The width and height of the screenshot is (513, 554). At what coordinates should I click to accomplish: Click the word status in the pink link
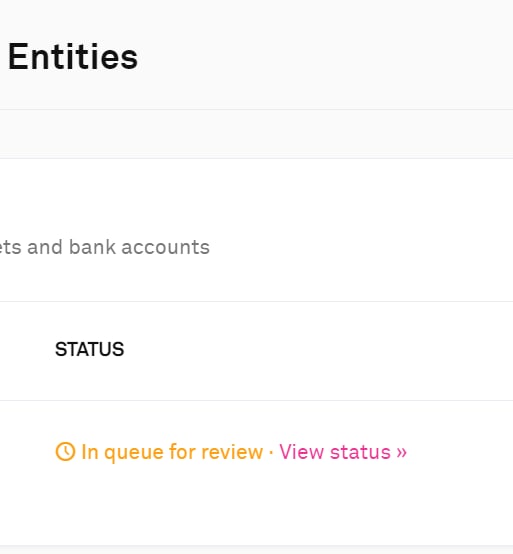click(360, 452)
